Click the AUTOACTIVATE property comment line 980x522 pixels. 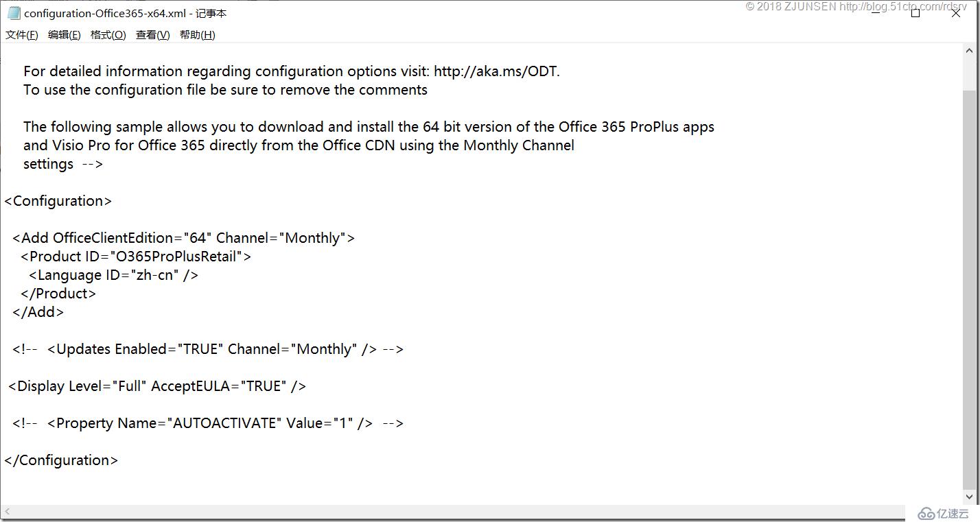pyautogui.click(x=208, y=423)
